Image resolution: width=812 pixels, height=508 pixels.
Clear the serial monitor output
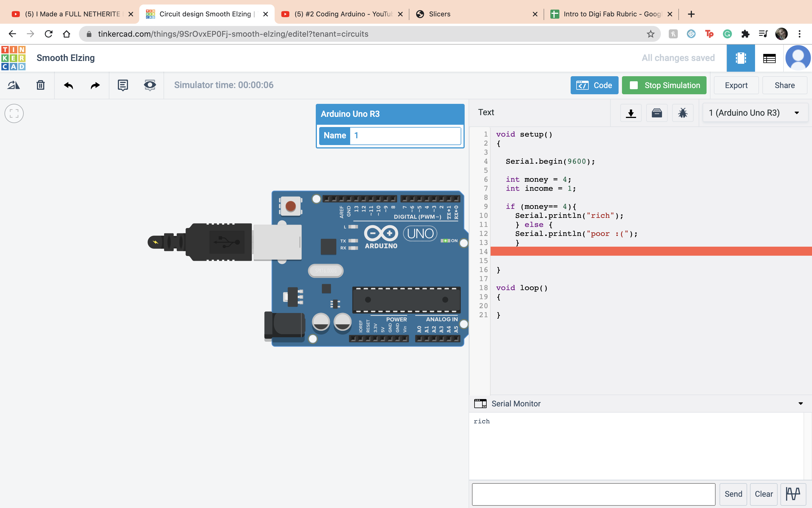coord(764,494)
